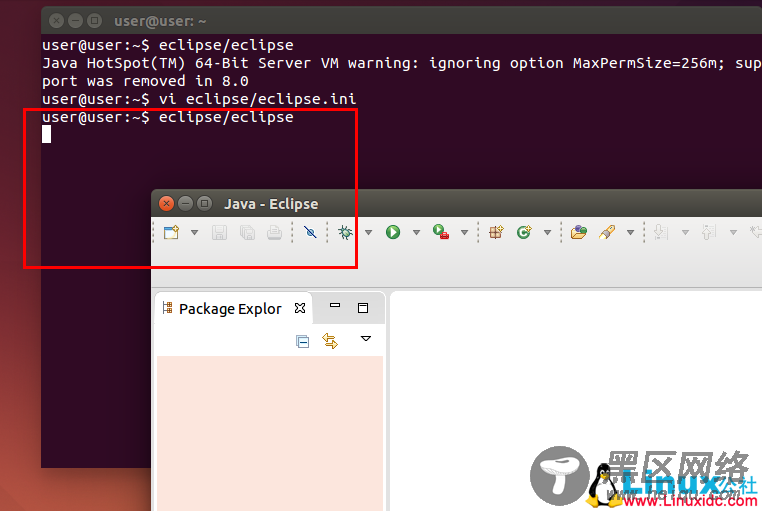Click the Next Annotation icon

point(661,232)
